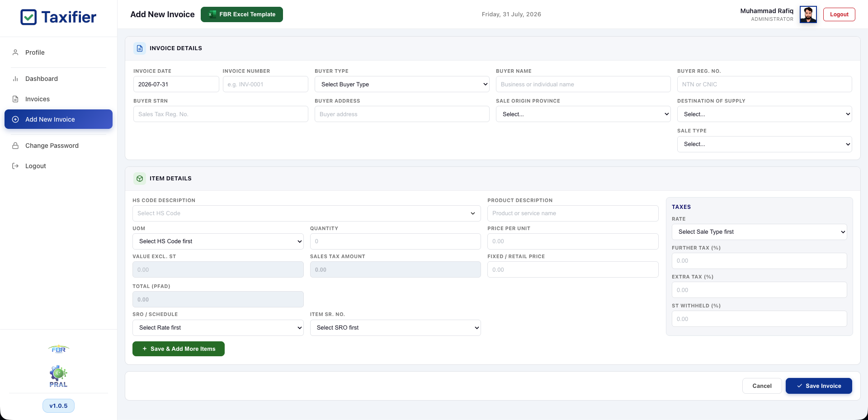
Task: Click the Profile person icon in sidebar
Action: 15,52
